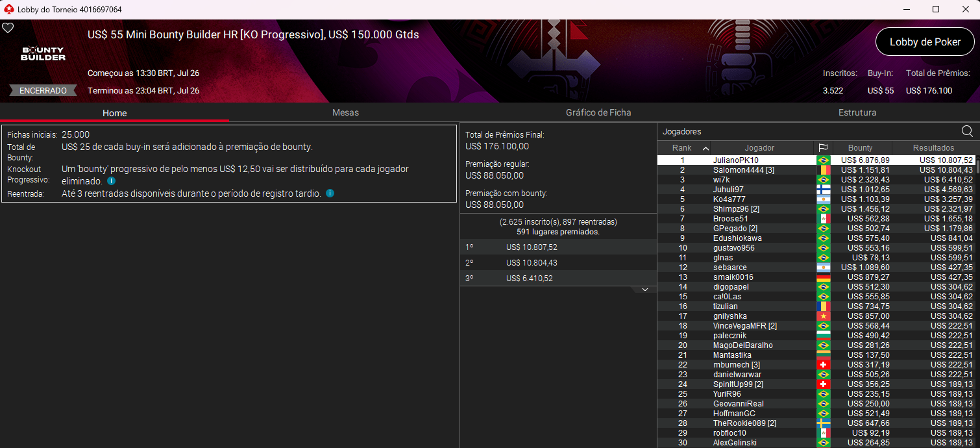Switch to the Mesas tab
Image resolution: width=980 pixels, height=448 pixels.
pyautogui.click(x=345, y=112)
